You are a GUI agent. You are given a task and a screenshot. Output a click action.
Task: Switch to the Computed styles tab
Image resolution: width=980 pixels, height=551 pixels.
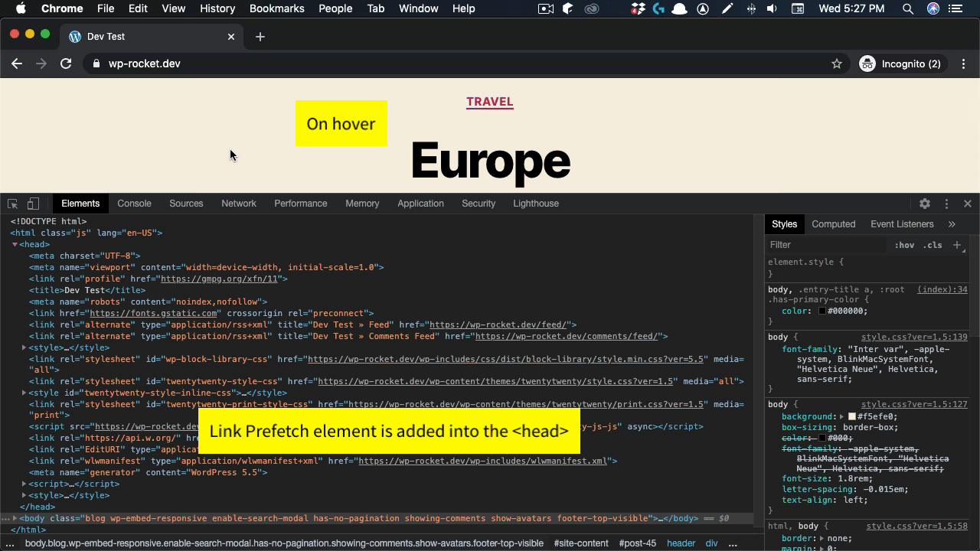834,224
